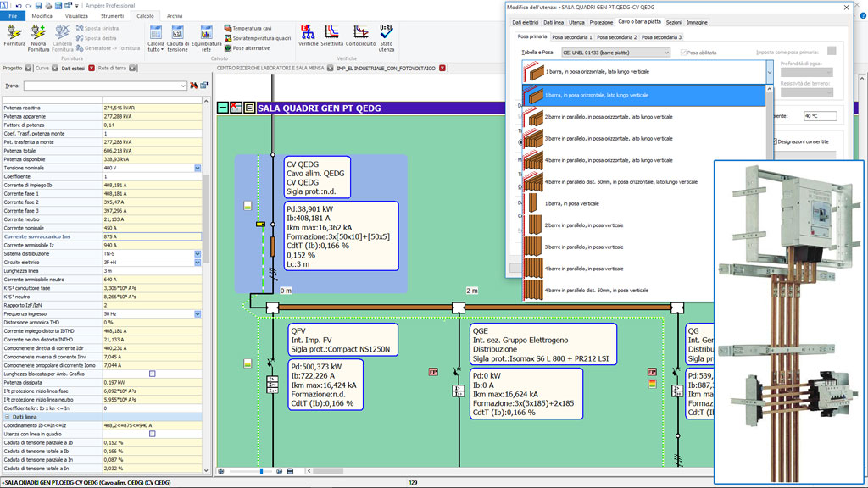Viewport: 868px width, 488px height.
Task: Run Calcola tutto calculation
Action: pyautogui.click(x=156, y=37)
